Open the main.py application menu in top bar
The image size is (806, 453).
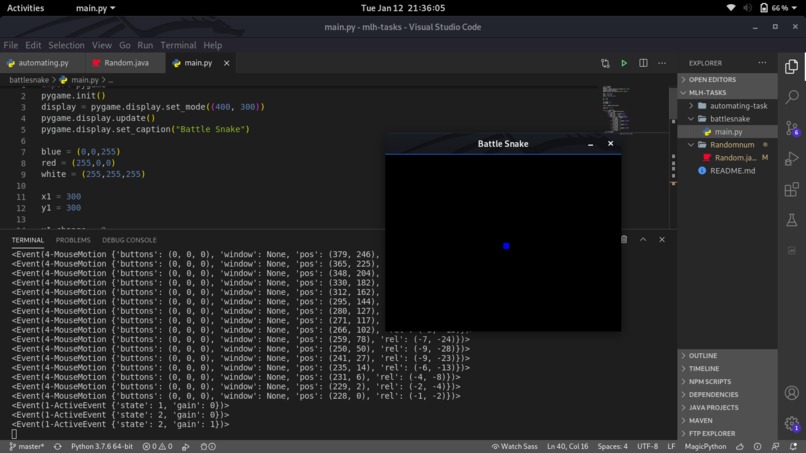coord(96,8)
